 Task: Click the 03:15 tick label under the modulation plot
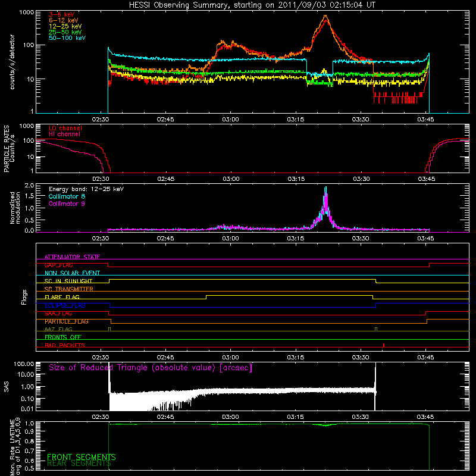tap(296, 239)
